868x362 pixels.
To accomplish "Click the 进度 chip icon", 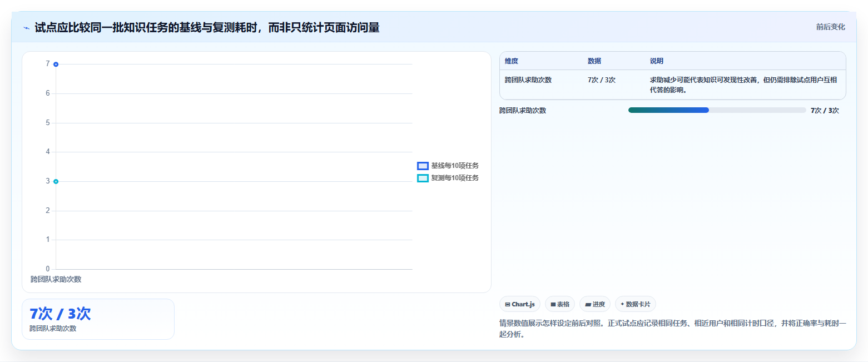I will coord(588,304).
